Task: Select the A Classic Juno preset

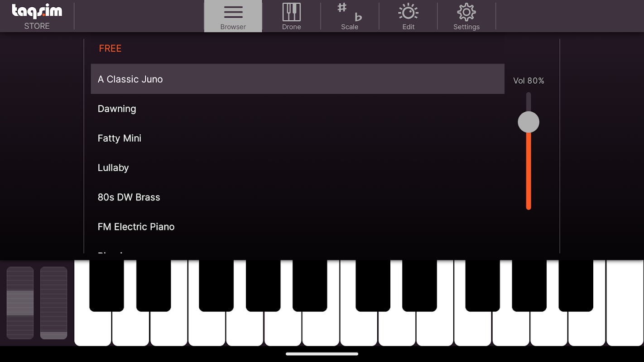Action: click(x=298, y=79)
